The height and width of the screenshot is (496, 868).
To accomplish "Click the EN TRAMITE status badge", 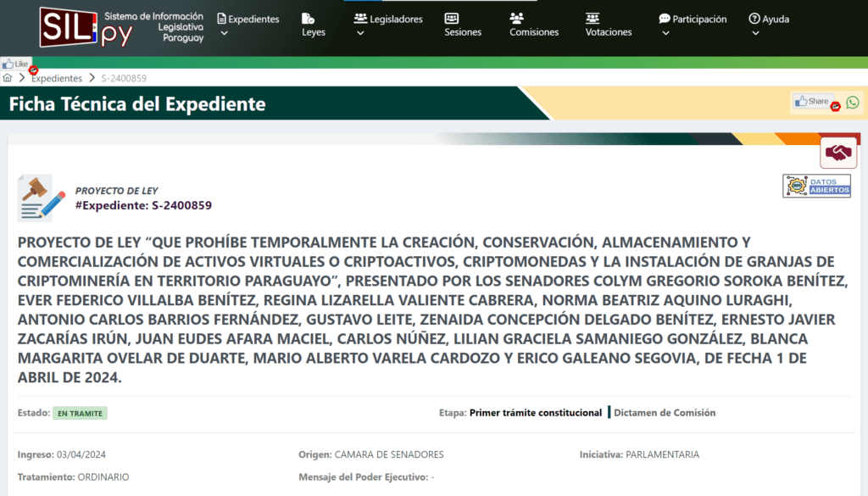I will point(80,413).
